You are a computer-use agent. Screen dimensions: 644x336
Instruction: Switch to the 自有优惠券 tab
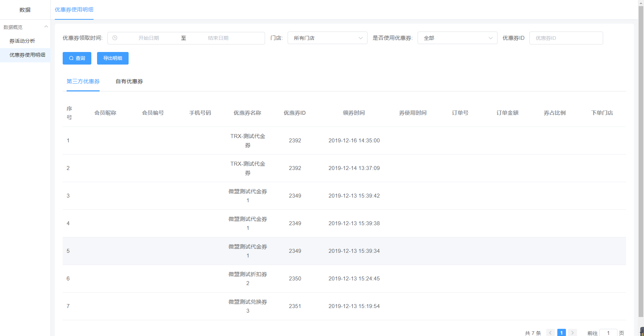point(129,81)
